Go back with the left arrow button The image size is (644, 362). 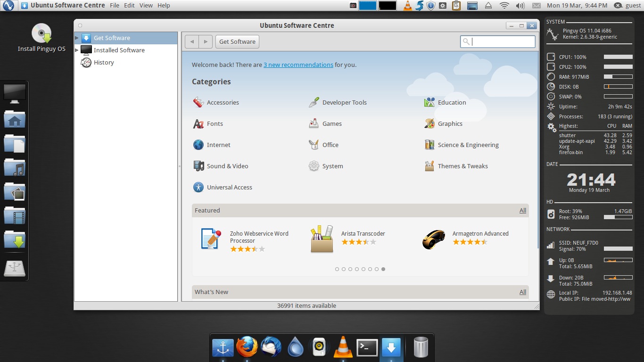tap(191, 41)
